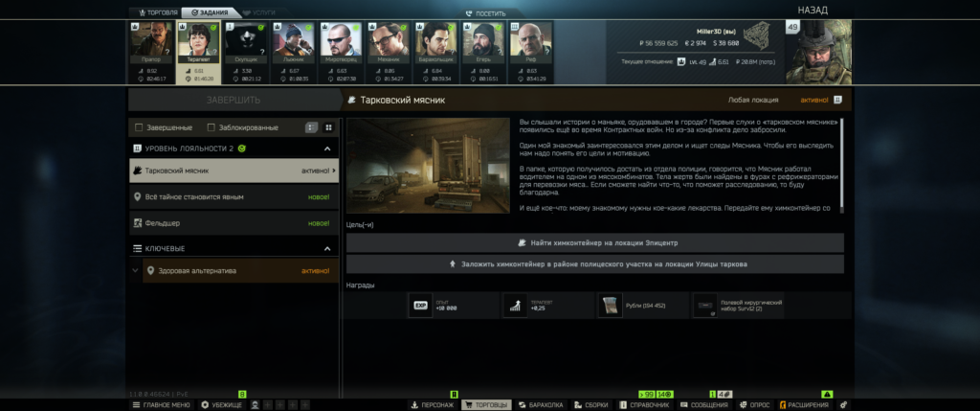Go to Убежище hideout
The height and width of the screenshot is (411, 980).
point(222,404)
